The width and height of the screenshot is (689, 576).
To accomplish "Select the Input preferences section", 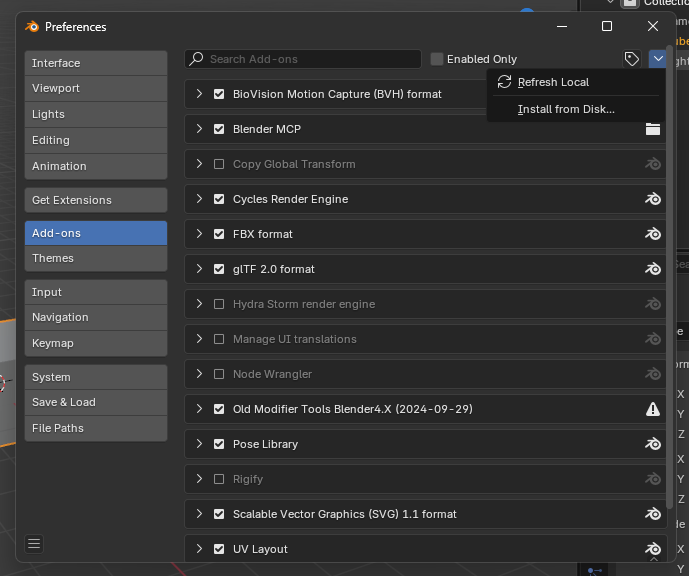I will pyautogui.click(x=96, y=292).
